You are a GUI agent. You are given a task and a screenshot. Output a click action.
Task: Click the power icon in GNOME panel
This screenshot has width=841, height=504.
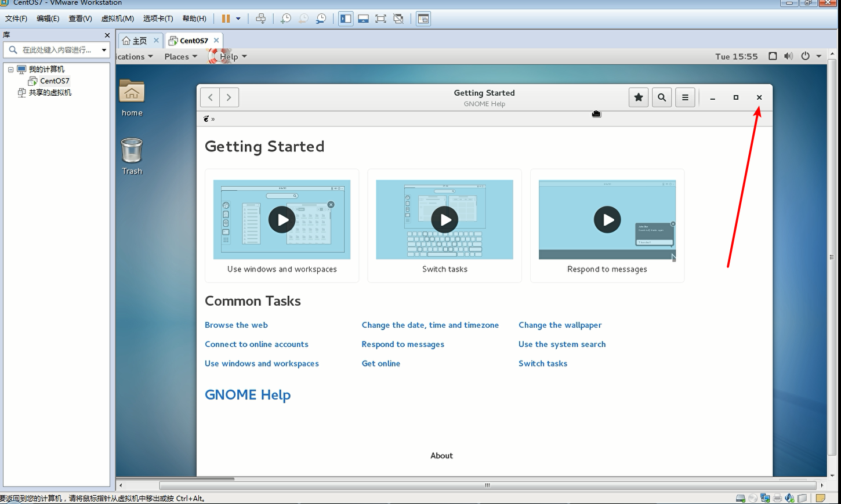click(x=805, y=56)
